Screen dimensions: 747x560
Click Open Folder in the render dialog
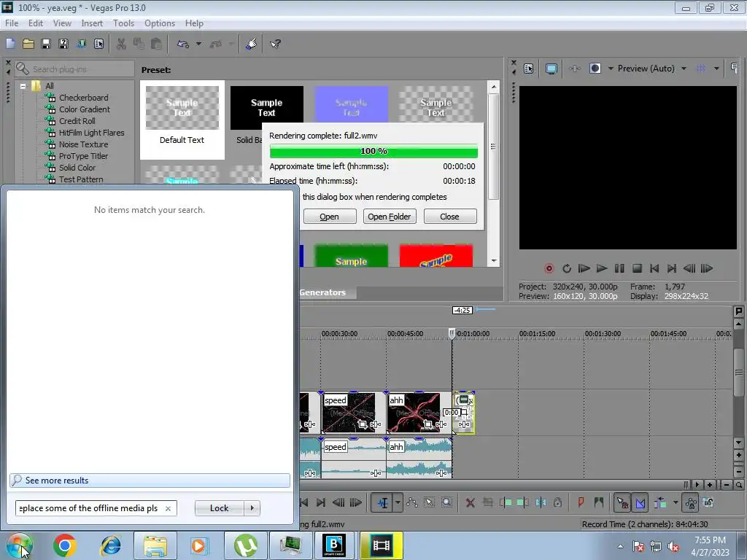coord(390,217)
